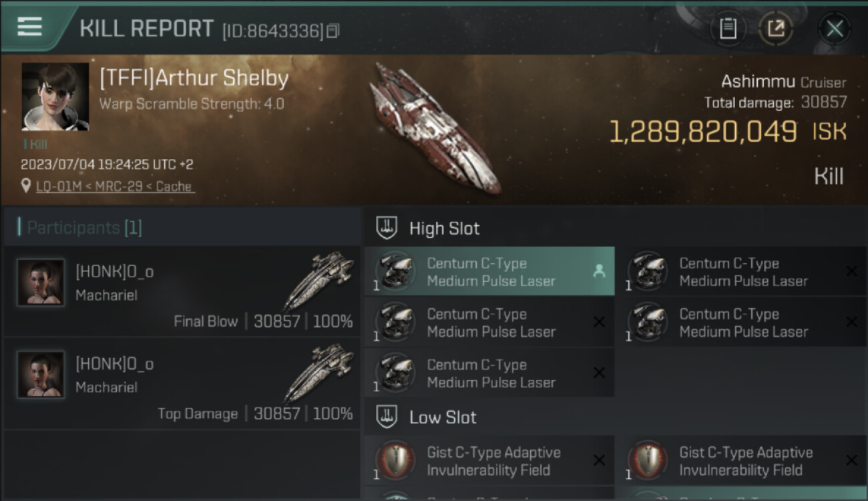The height and width of the screenshot is (501, 868).
Task: Click the person icon on highlighted laser
Action: [599, 271]
